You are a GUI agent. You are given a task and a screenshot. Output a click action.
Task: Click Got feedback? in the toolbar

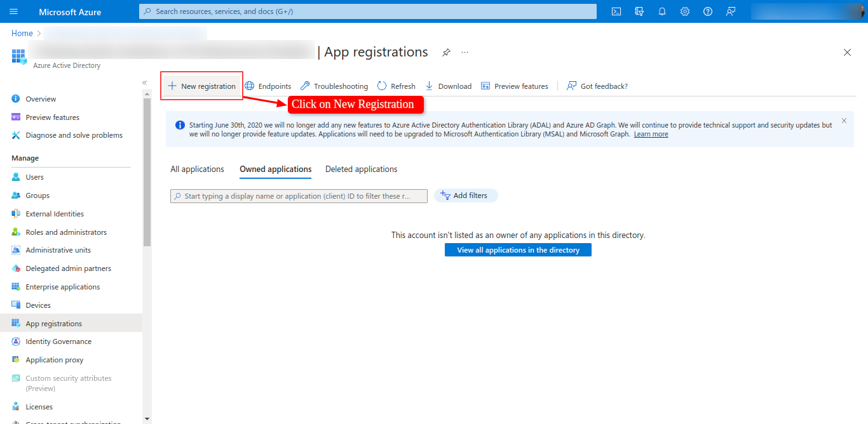point(597,86)
